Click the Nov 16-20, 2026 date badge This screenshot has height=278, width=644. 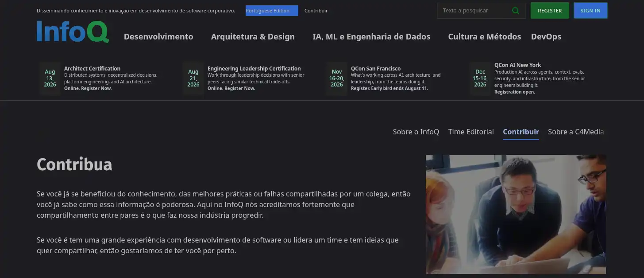click(337, 78)
